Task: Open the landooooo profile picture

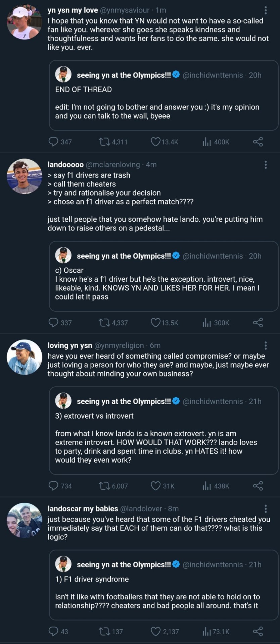Action: click(x=25, y=176)
